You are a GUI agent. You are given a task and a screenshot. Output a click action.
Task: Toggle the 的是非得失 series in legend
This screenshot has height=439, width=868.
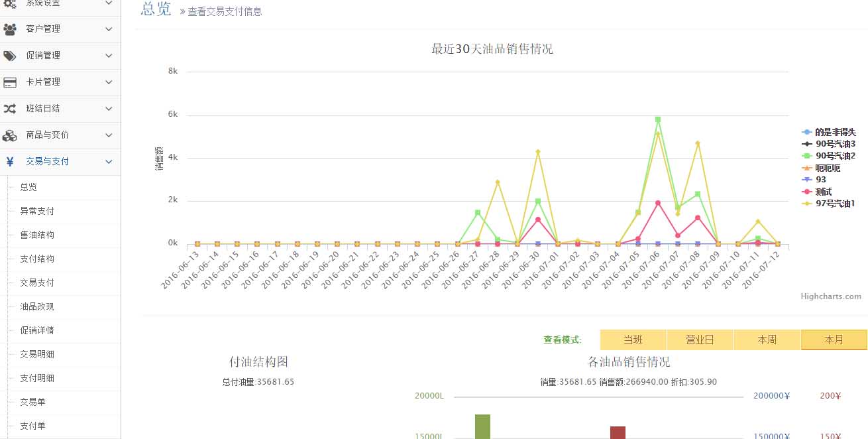(829, 132)
